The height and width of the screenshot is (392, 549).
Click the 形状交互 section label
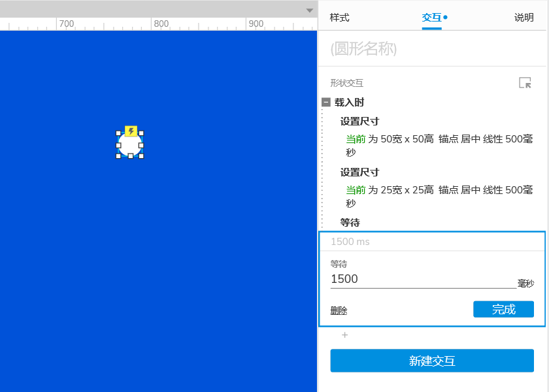346,83
